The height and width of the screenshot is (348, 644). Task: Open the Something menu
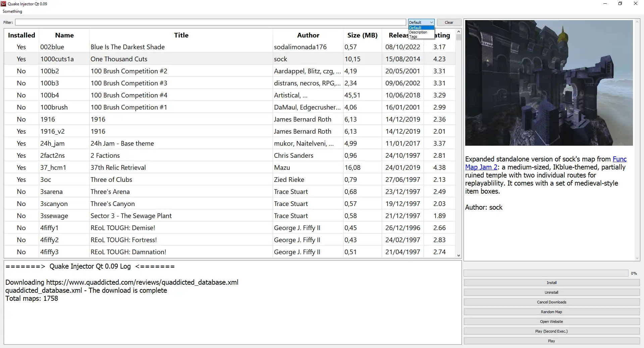pos(12,11)
